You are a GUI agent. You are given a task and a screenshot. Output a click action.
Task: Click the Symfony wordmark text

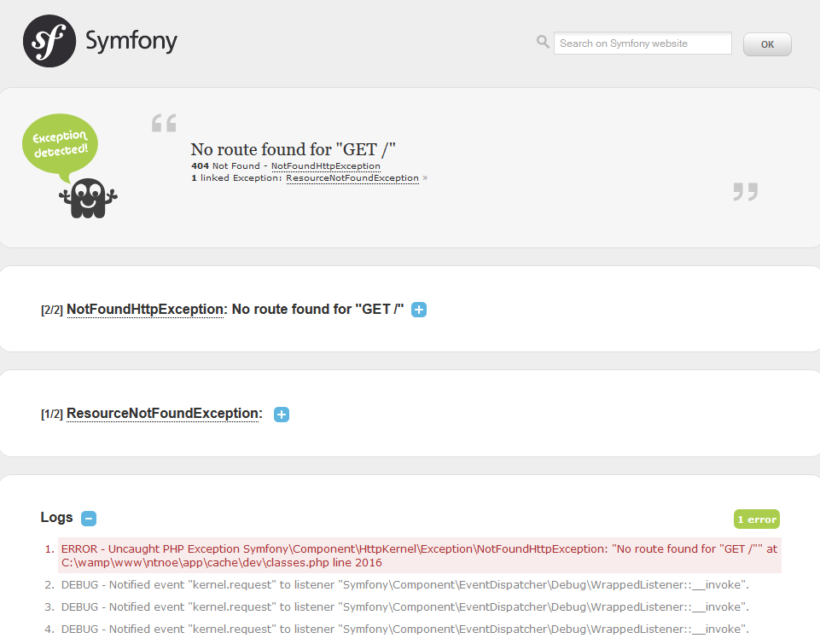click(131, 41)
